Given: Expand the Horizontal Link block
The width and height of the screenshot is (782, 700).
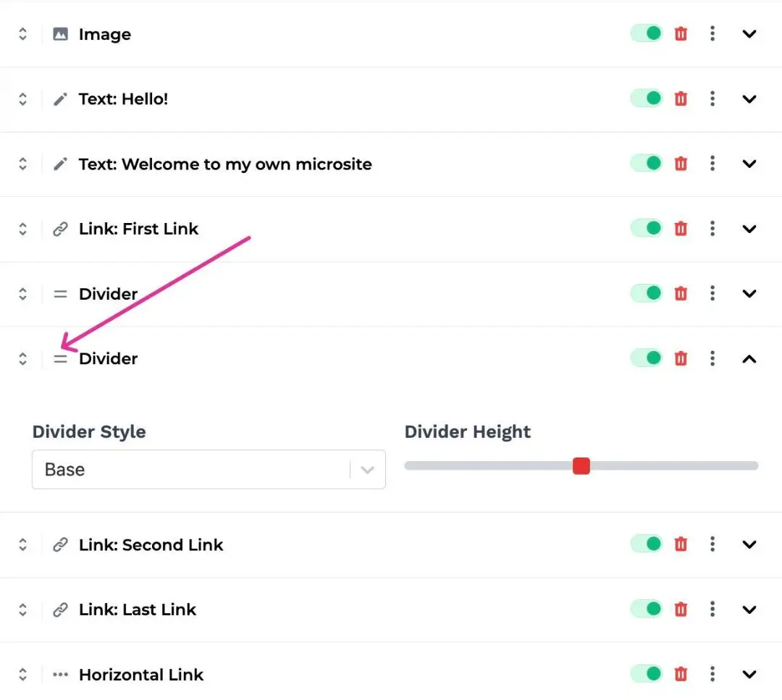Looking at the screenshot, I should (x=749, y=675).
